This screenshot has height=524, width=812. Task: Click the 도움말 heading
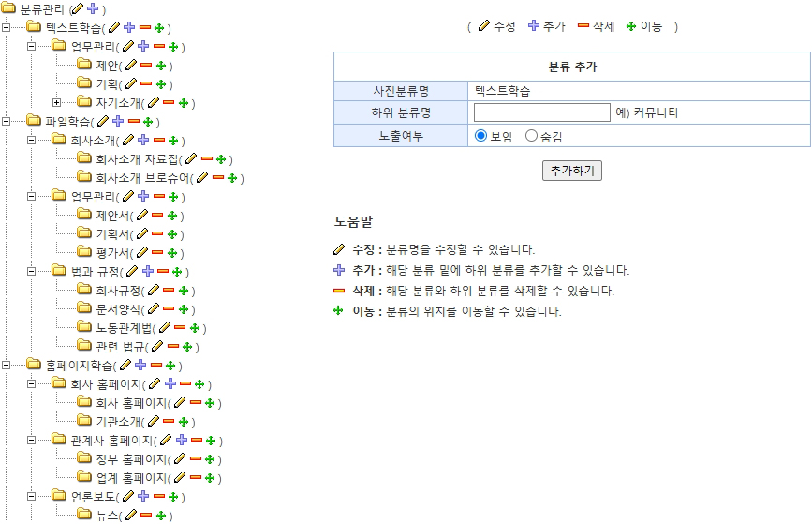(353, 222)
